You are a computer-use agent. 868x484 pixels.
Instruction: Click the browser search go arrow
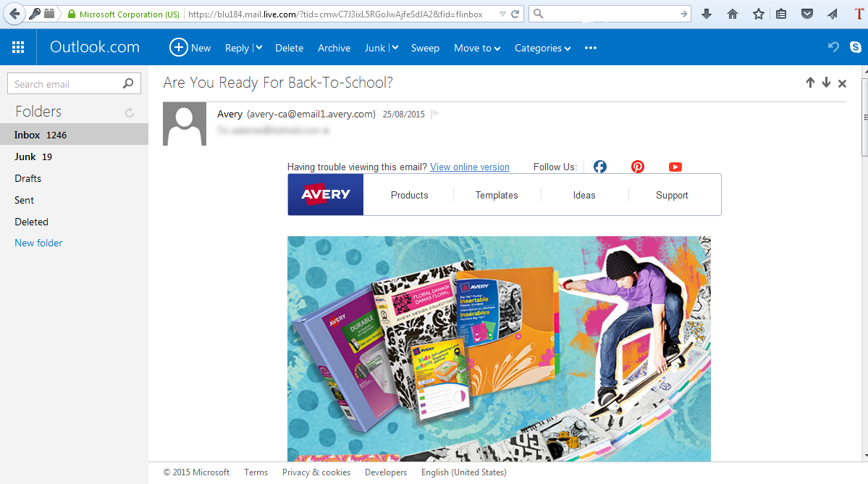[684, 14]
